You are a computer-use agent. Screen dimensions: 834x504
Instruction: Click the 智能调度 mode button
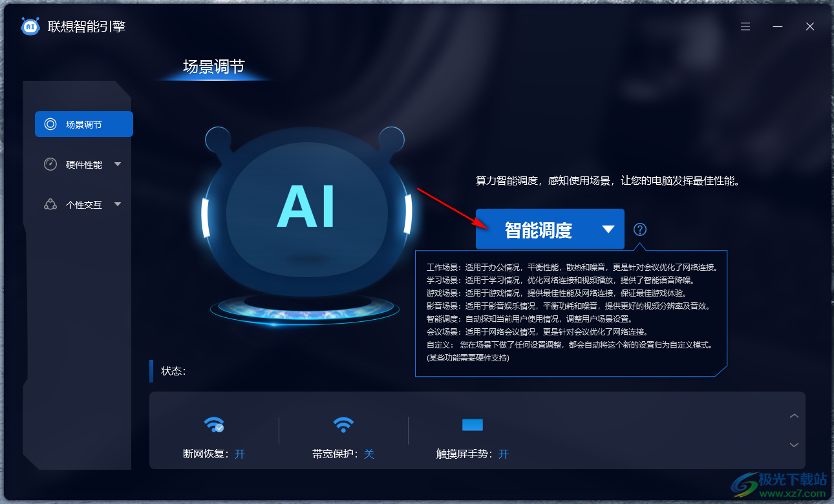[x=550, y=229]
